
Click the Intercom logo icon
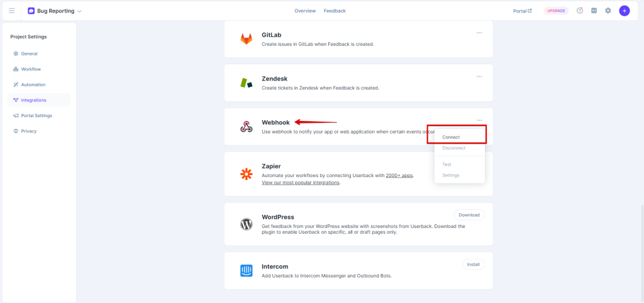click(x=247, y=271)
